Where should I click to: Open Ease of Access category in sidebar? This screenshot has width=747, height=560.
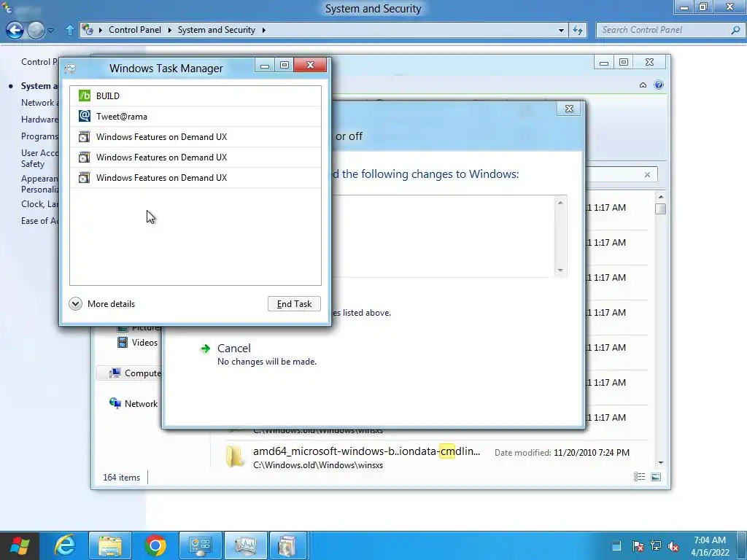39,220
